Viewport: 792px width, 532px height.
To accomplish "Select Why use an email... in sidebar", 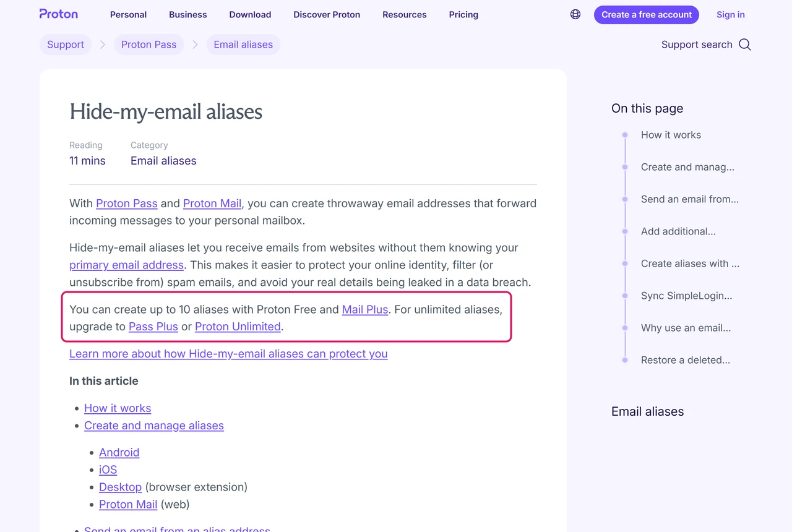I will pos(686,328).
